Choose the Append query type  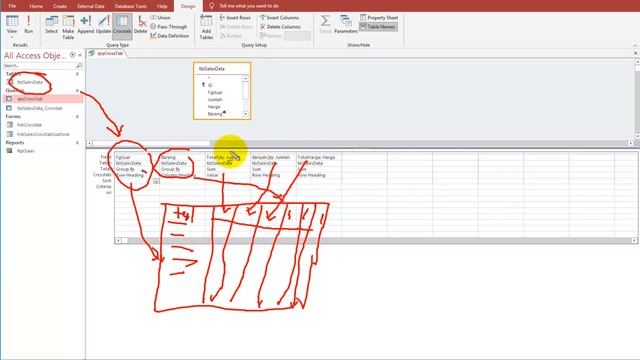[x=86, y=25]
